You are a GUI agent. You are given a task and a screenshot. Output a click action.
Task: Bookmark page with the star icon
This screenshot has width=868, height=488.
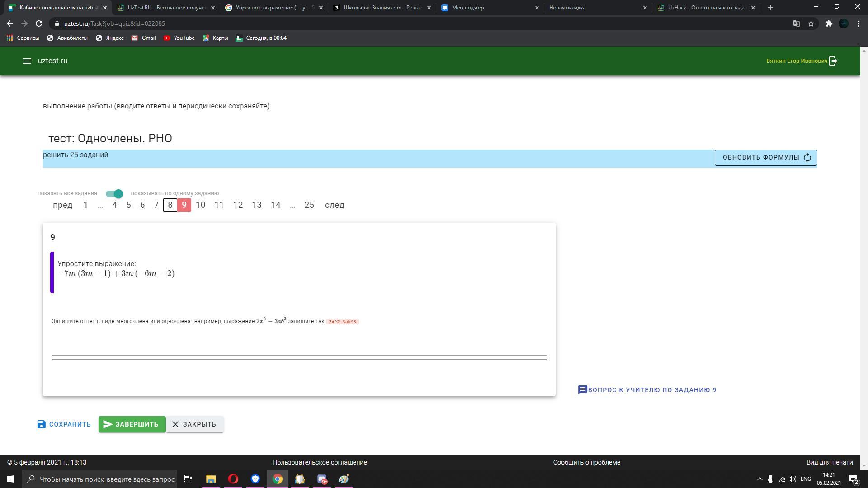tap(811, 23)
